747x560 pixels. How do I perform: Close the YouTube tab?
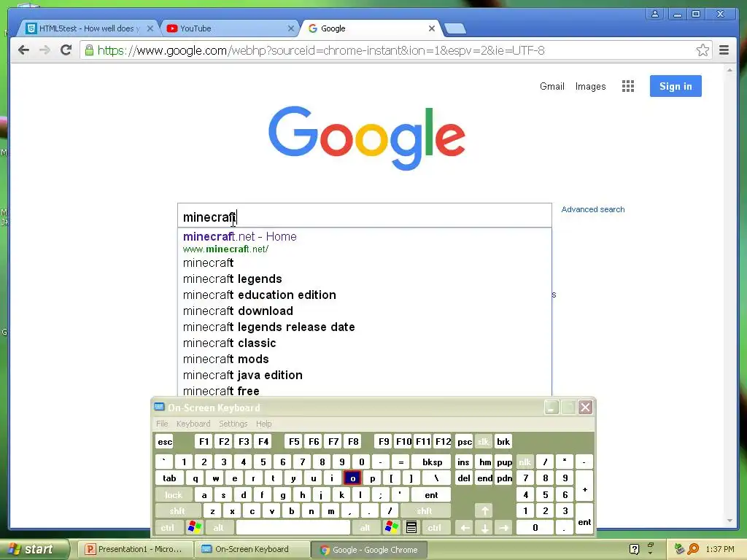pos(290,28)
